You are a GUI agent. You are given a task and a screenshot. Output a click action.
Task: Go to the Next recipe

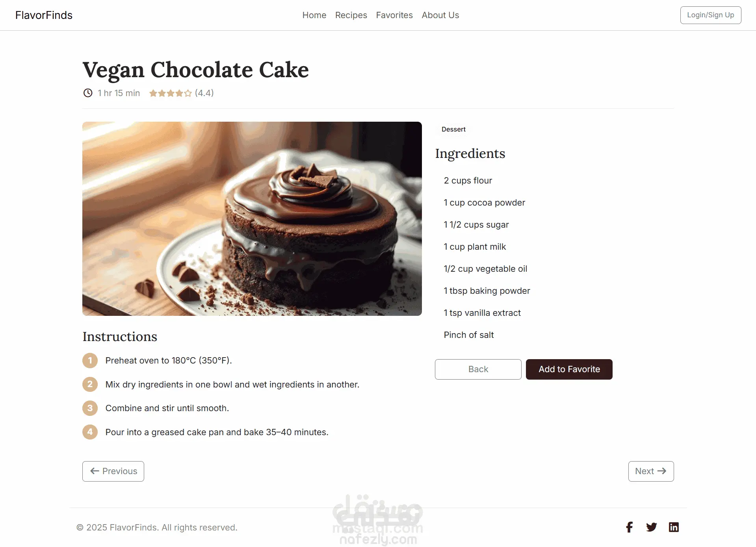click(x=651, y=471)
